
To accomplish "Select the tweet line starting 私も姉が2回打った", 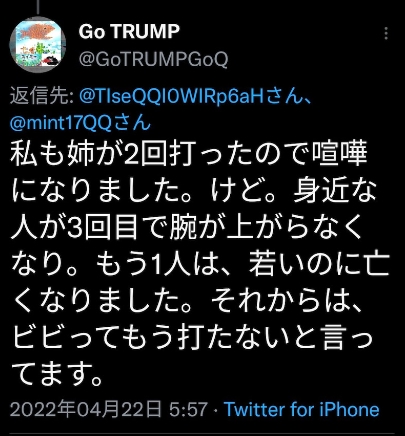I will tap(189, 154).
